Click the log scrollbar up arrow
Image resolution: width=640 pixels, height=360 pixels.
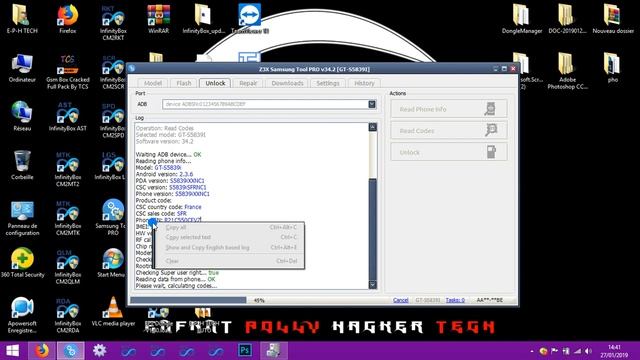point(373,127)
